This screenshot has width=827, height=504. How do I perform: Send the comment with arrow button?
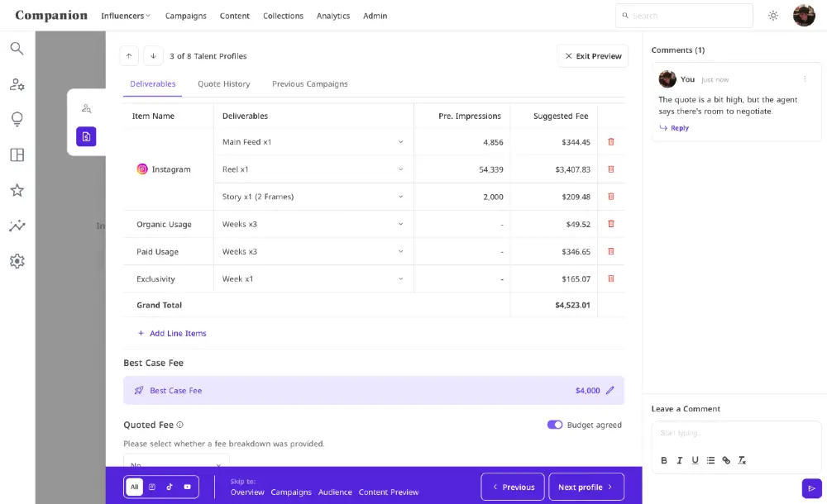pos(812,488)
